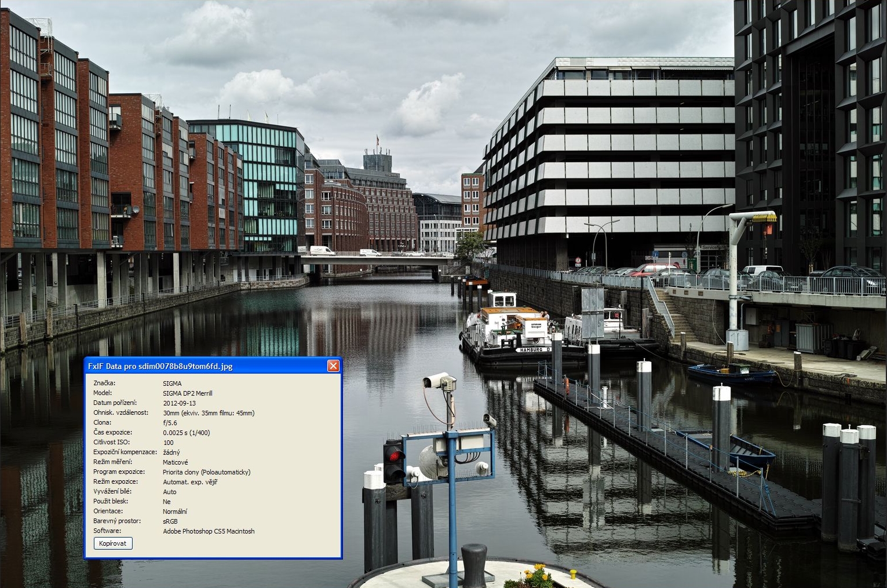
Task: Click the Kopírovat button
Action: click(x=113, y=543)
